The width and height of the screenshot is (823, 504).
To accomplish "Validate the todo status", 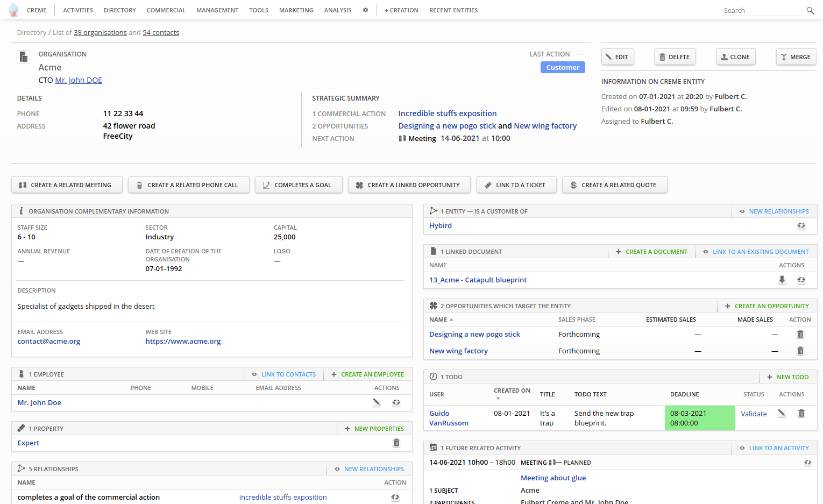I will pyautogui.click(x=754, y=414).
